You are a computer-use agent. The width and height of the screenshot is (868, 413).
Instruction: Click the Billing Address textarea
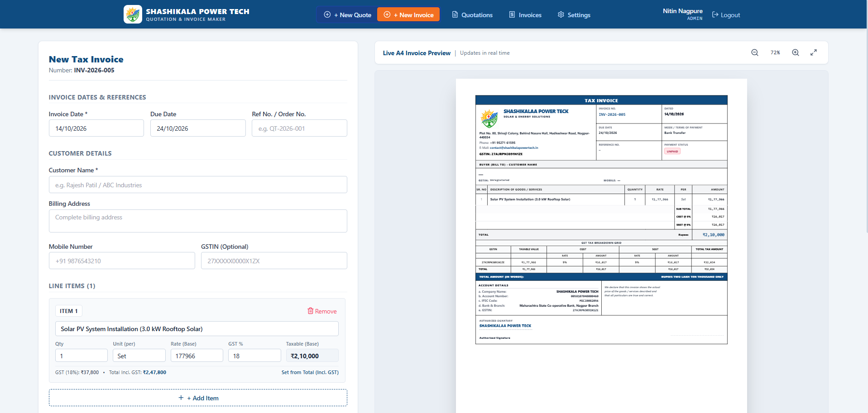tap(198, 221)
